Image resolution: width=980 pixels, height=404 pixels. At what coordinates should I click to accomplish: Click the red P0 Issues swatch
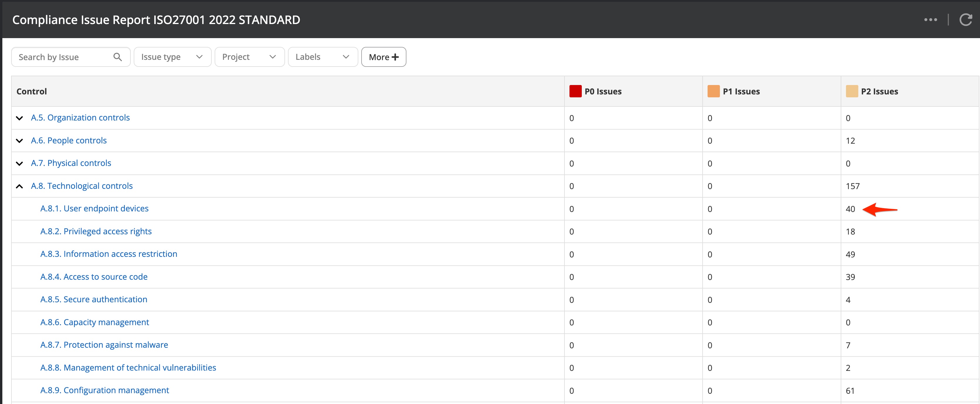pyautogui.click(x=575, y=91)
